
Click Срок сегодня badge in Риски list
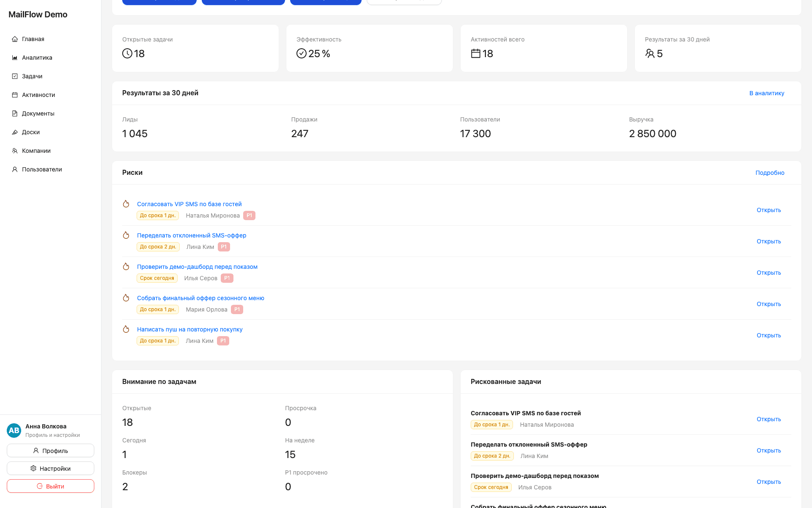157,278
